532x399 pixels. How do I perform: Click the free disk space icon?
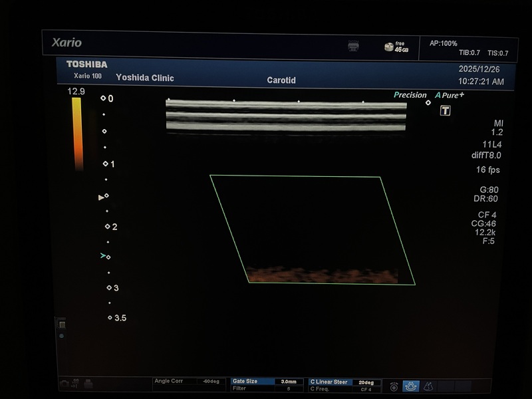click(388, 47)
